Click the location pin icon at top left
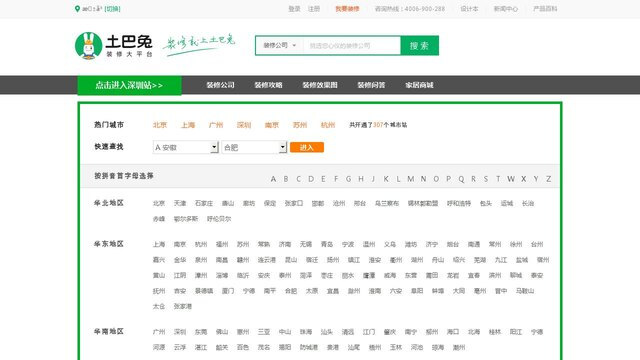This screenshot has height=360, width=640. coord(77,9)
